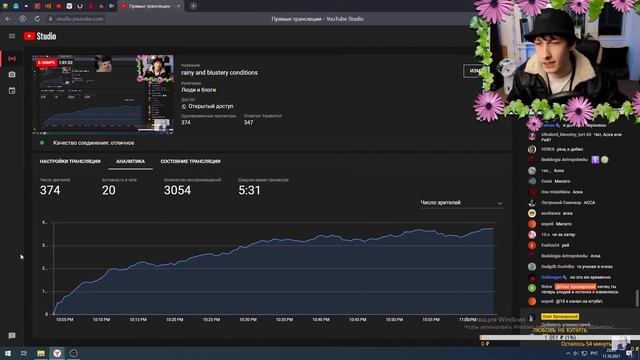The width and height of the screenshot is (640, 360).
Task: Click Качество соединения: отличное status
Action: 93,143
